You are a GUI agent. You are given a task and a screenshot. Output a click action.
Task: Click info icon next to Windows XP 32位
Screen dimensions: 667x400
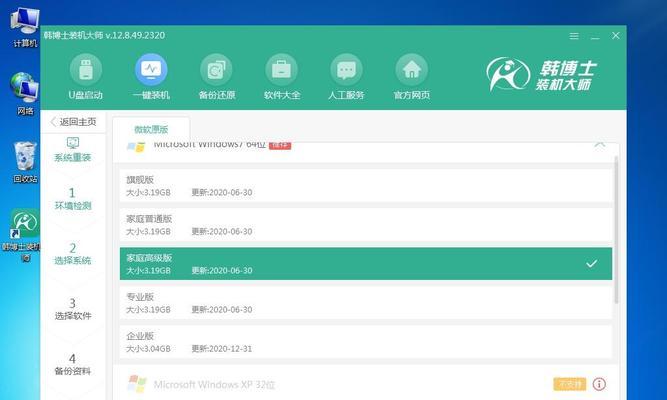[x=599, y=384]
